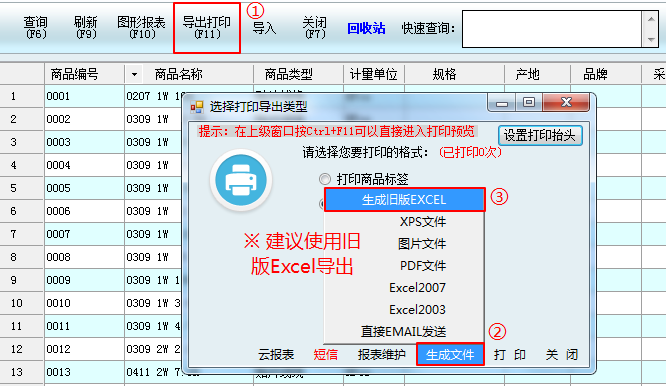
Task: Click the dialog title bar app icon
Action: [197, 107]
